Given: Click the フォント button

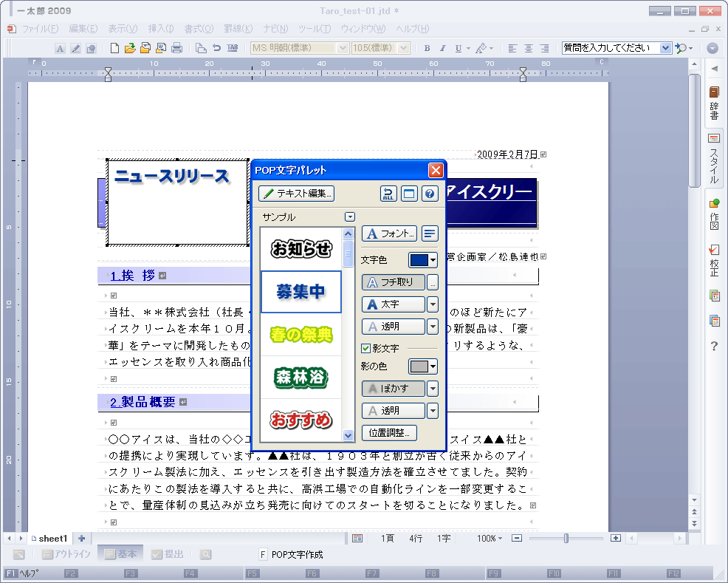Looking at the screenshot, I should 389,233.
